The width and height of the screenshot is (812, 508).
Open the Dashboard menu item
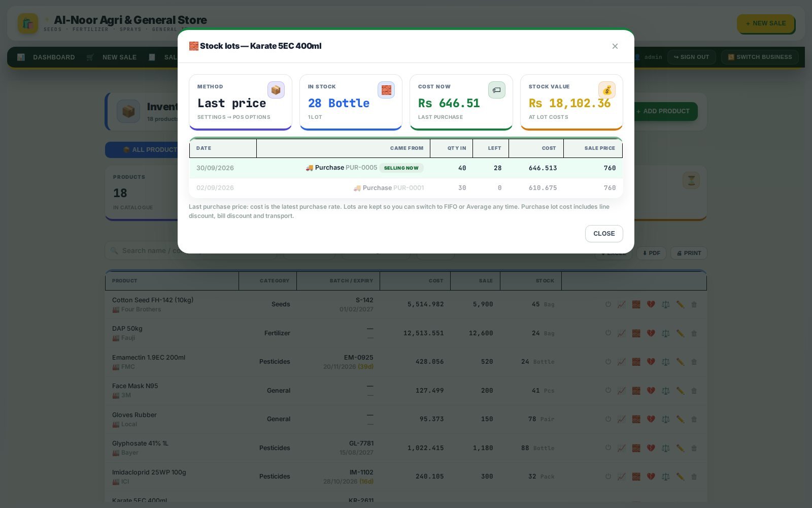click(46, 57)
